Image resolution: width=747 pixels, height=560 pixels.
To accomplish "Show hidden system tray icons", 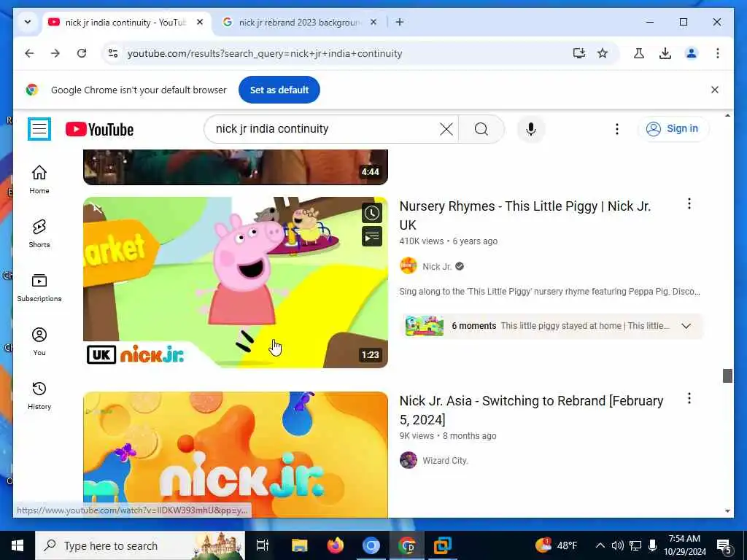I will pos(600,545).
